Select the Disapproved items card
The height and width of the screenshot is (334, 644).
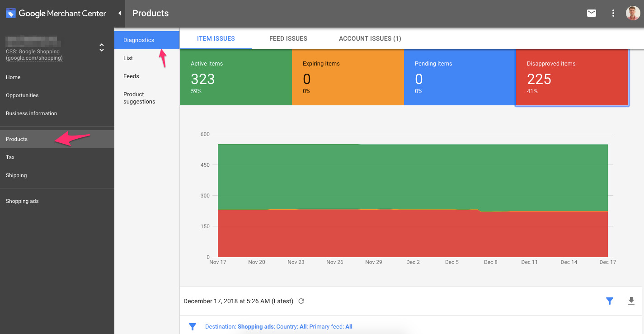[x=572, y=77]
